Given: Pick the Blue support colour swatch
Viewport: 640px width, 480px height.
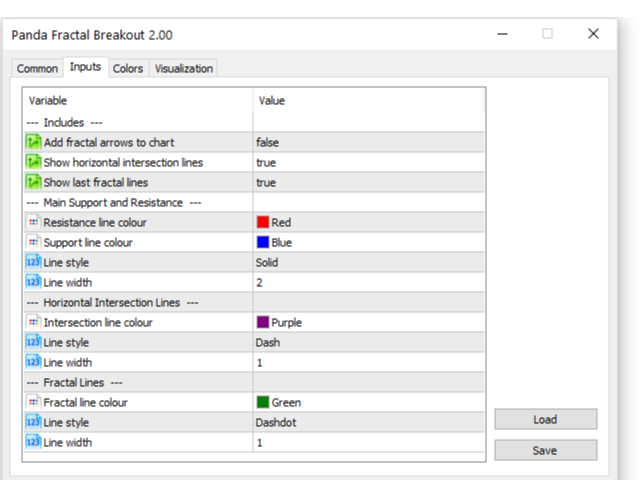Looking at the screenshot, I should click(263, 242).
